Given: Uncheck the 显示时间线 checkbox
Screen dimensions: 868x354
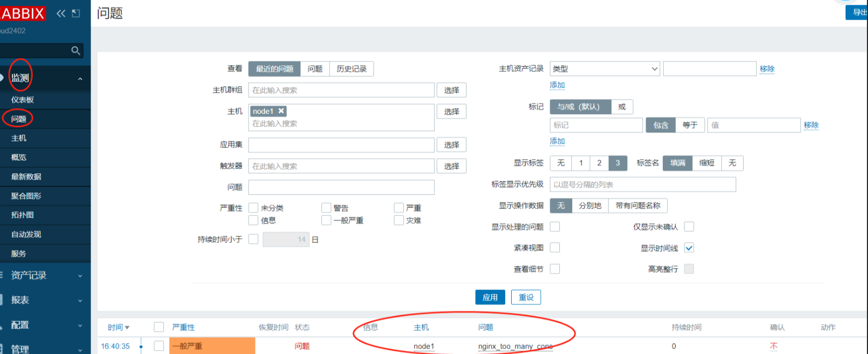Looking at the screenshot, I should (689, 248).
